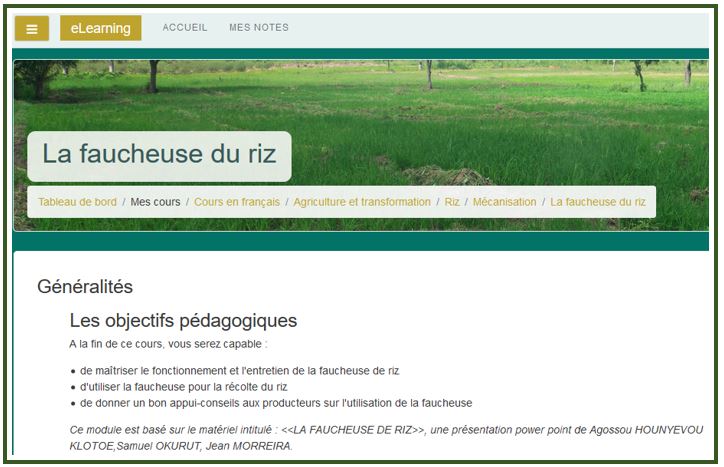
Task: Click the eLearning site logo button
Action: coord(100,29)
